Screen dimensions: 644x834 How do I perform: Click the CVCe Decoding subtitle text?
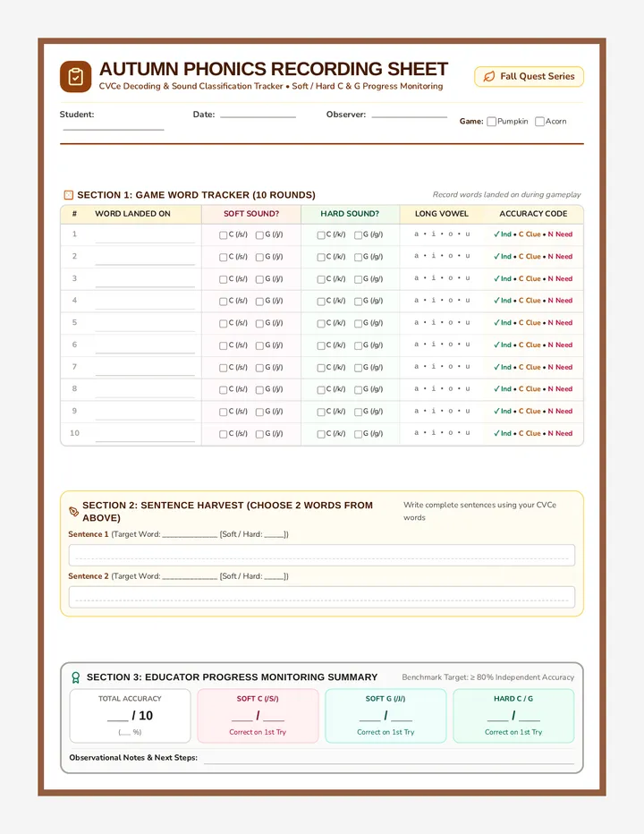coord(271,86)
